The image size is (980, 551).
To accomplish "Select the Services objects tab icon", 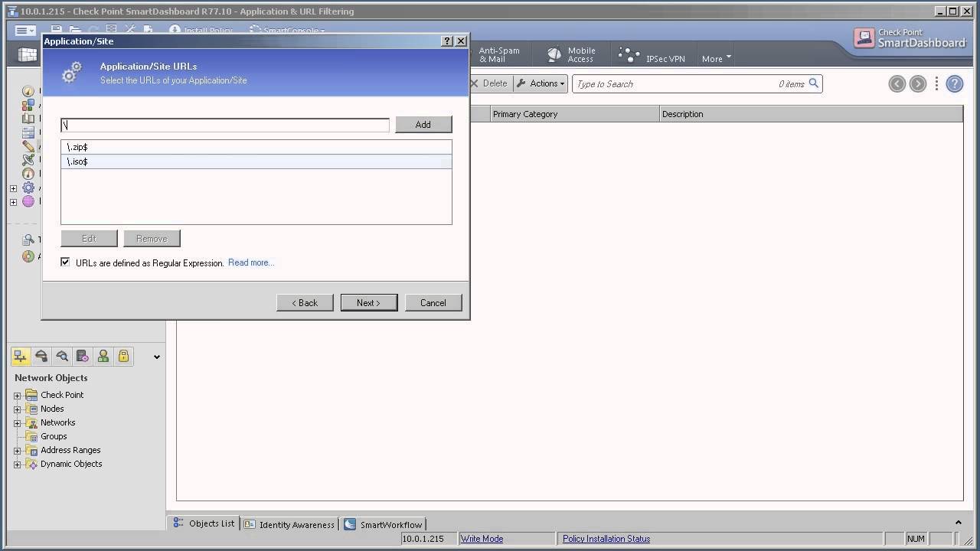I will pyautogui.click(x=41, y=357).
